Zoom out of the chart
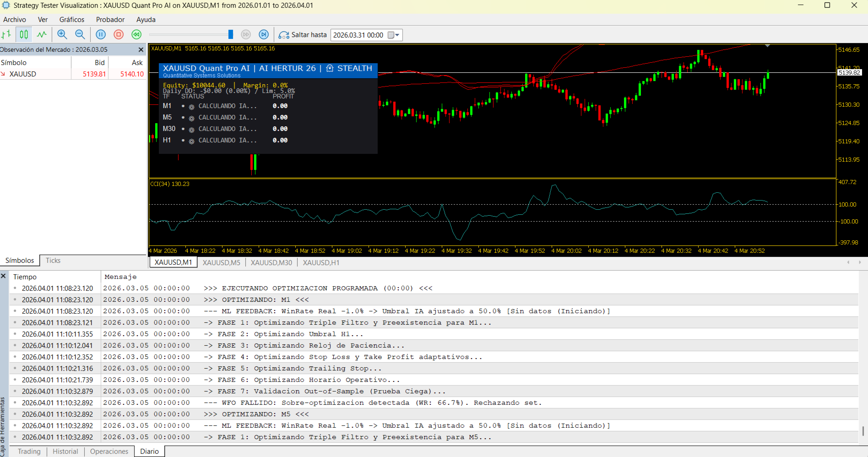 [80, 34]
